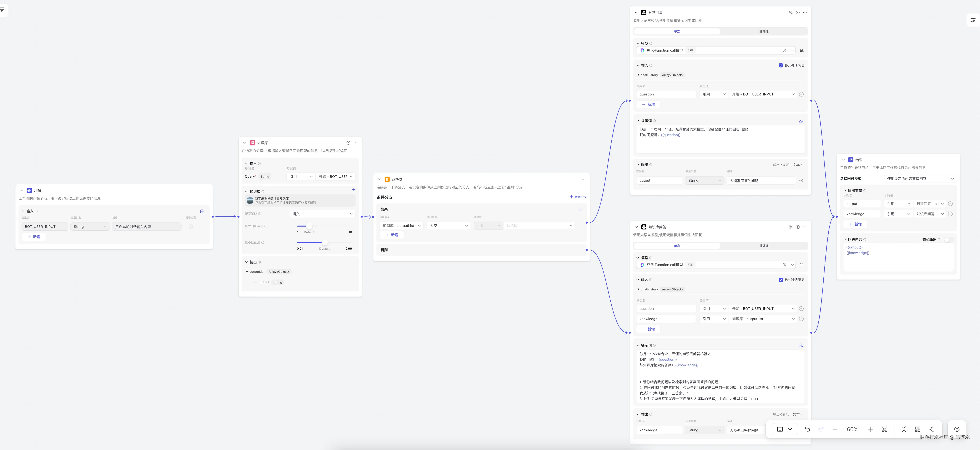Switch to 批处理 tab in 日常回复 node
The height and width of the screenshot is (450, 980).
pos(764,32)
